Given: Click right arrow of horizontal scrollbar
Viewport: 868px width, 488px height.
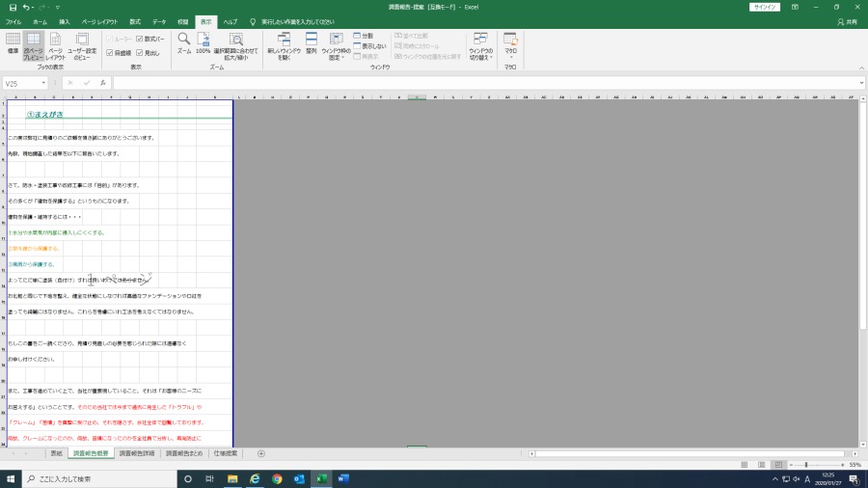Looking at the screenshot, I should 854,453.
